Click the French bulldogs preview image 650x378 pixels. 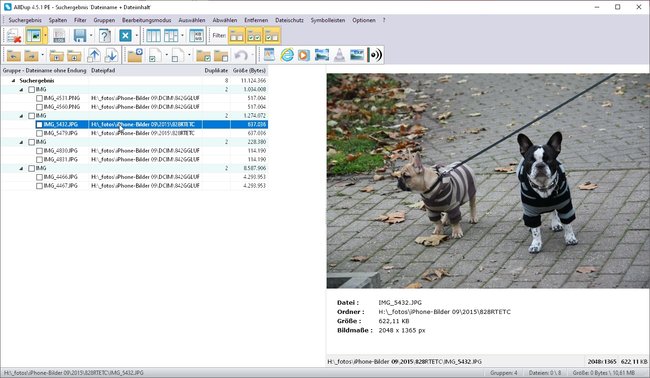pos(488,181)
